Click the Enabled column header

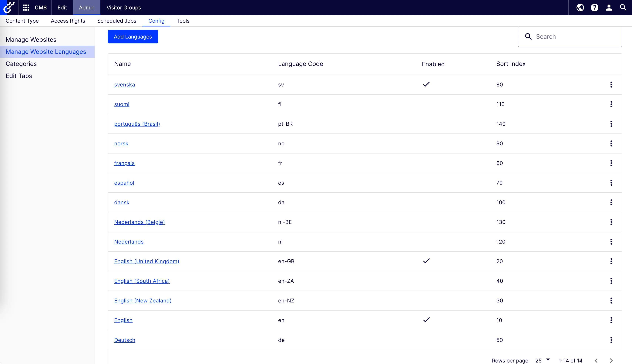tap(433, 64)
